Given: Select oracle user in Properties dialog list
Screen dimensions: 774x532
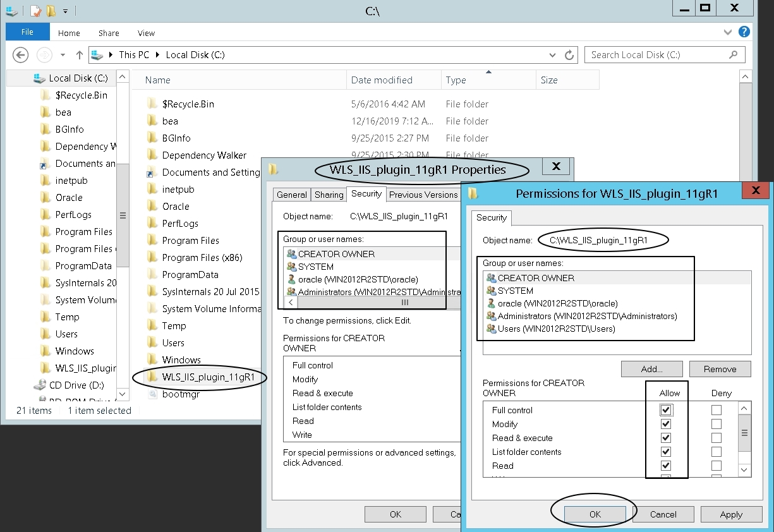Looking at the screenshot, I should pyautogui.click(x=352, y=279).
